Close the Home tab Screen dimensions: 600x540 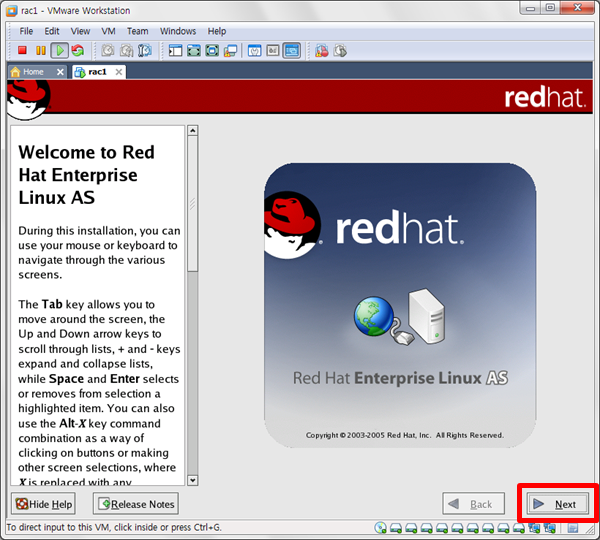(x=60, y=72)
